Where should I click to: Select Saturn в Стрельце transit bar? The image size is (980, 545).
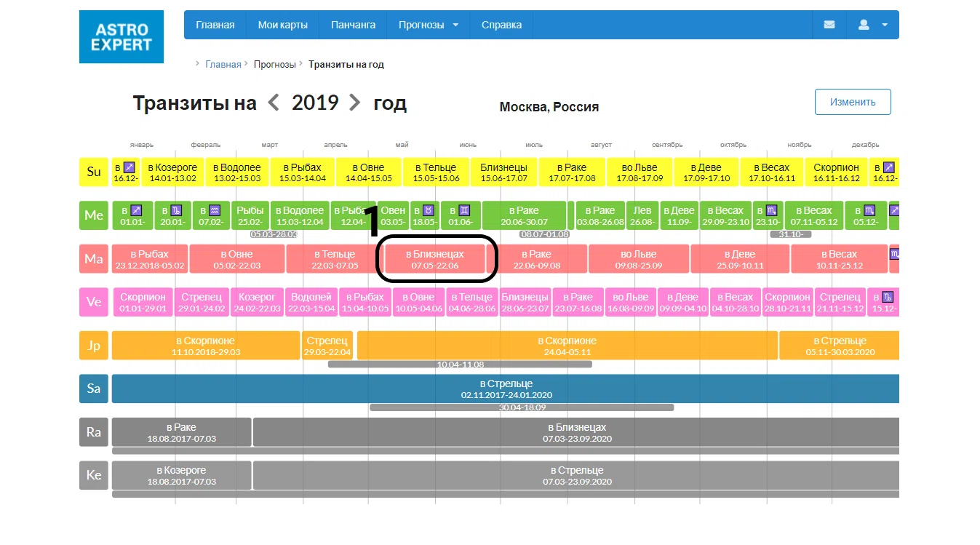click(506, 389)
